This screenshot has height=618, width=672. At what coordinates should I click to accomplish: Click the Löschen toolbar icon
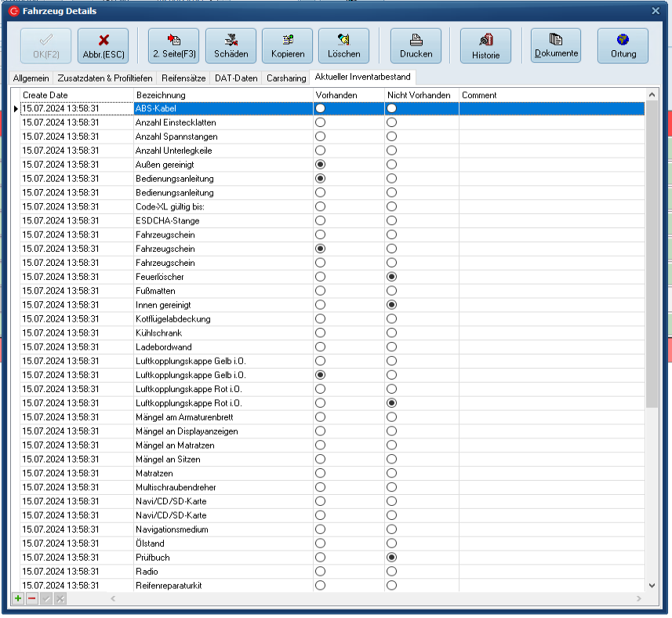coord(343,39)
